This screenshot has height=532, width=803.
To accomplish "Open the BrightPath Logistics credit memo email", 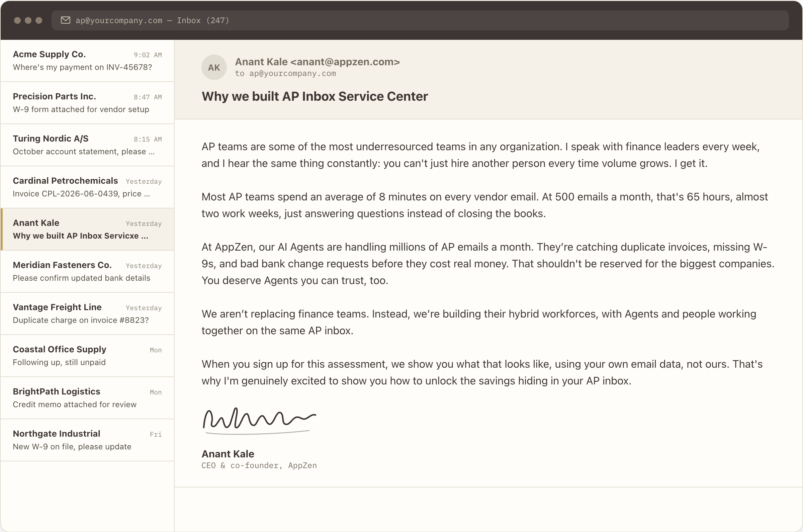I will 88,397.
